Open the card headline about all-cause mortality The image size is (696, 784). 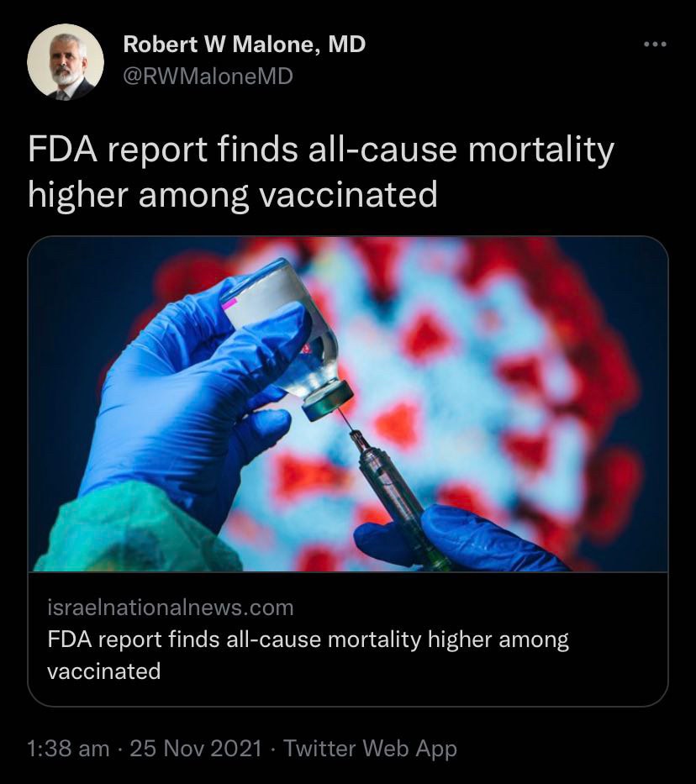pyautogui.click(x=308, y=655)
